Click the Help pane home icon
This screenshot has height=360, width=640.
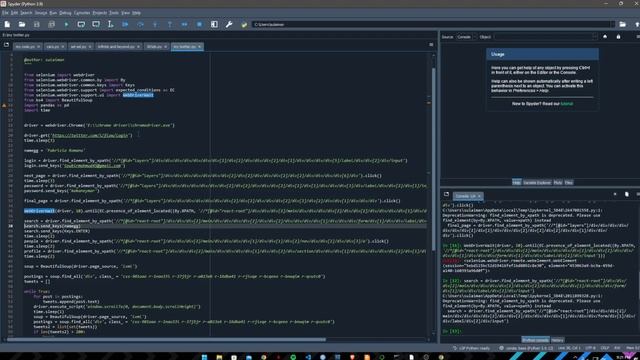(x=605, y=37)
